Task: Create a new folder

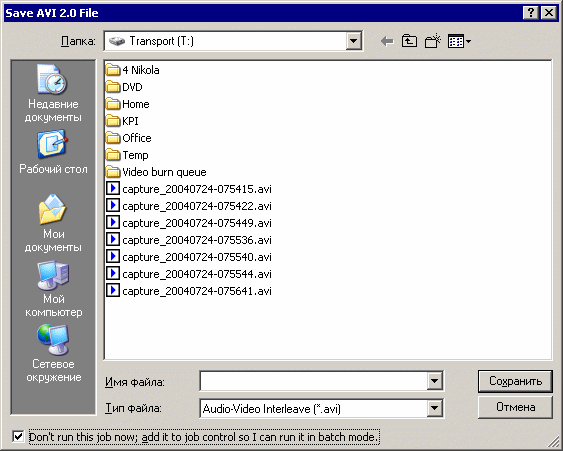Action: tap(432, 41)
